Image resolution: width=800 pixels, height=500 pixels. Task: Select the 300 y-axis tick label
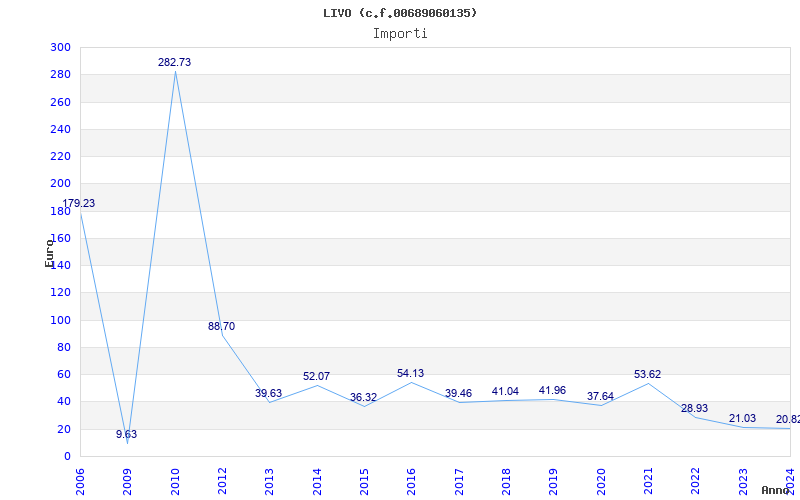tap(60, 47)
